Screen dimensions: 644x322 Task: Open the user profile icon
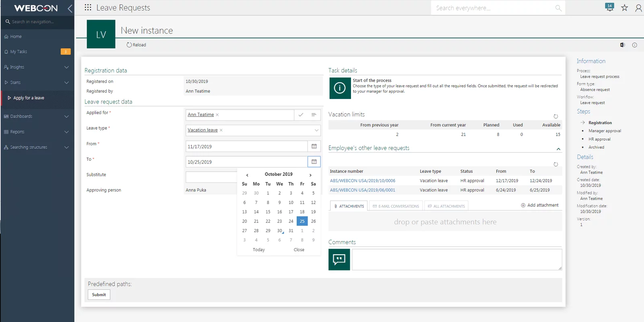638,8
